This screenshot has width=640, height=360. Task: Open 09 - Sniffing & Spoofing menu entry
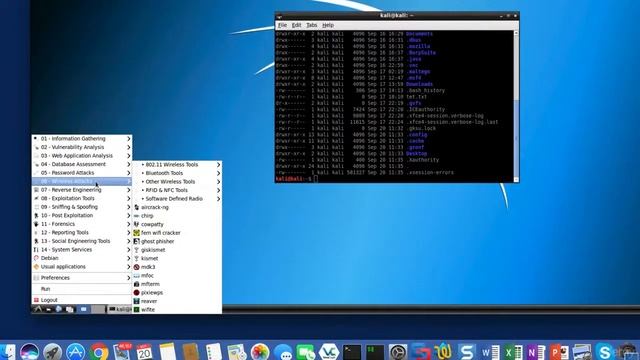(82, 207)
